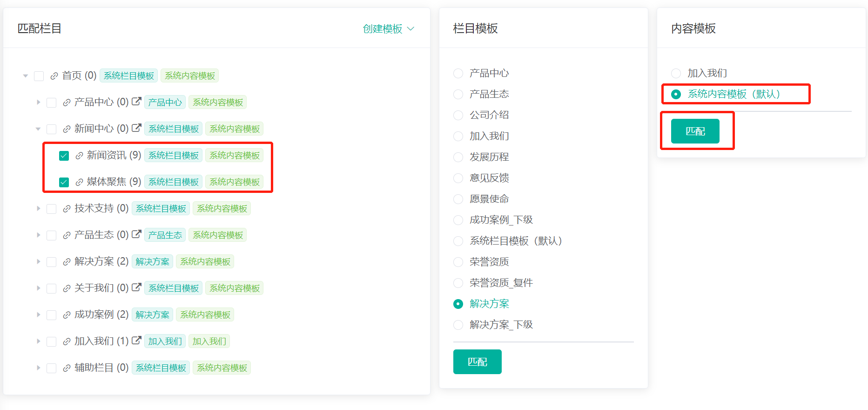Open external link icon beside 产品生态
The image size is (868, 410).
coord(136,234)
